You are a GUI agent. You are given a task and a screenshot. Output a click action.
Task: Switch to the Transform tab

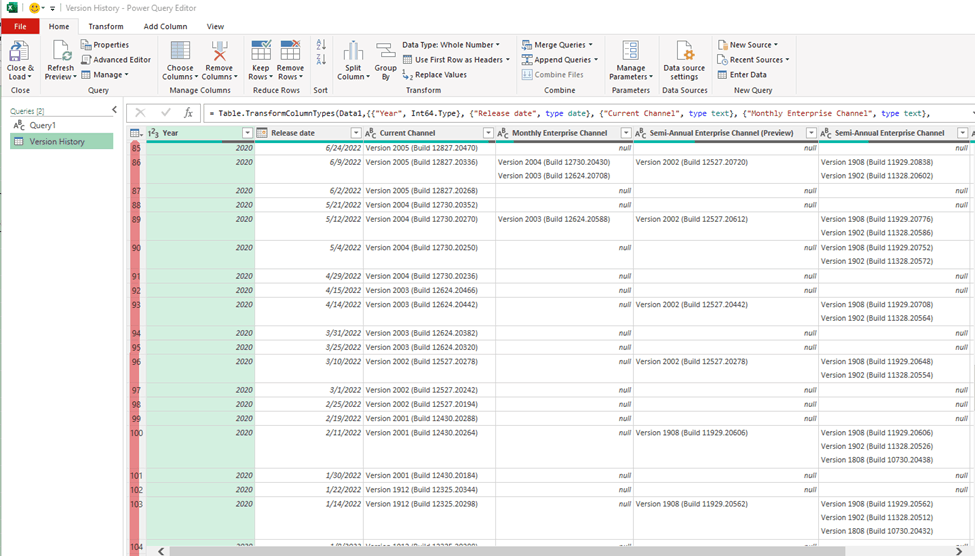(106, 26)
